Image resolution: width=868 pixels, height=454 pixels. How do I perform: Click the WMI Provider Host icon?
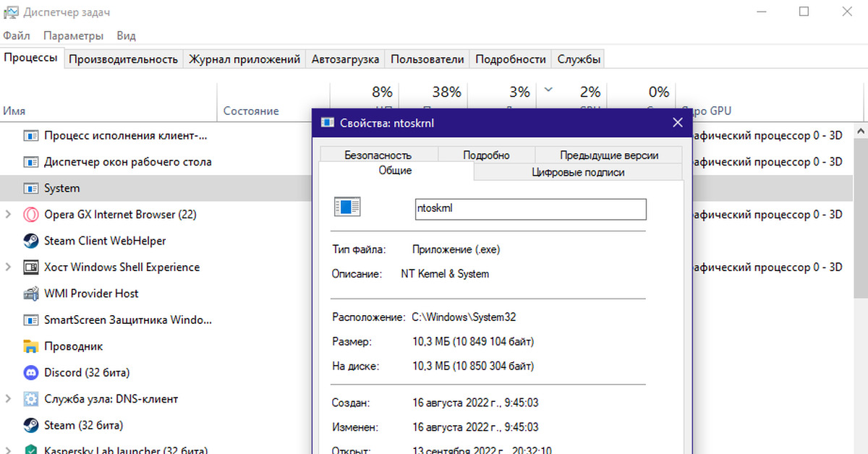point(30,294)
